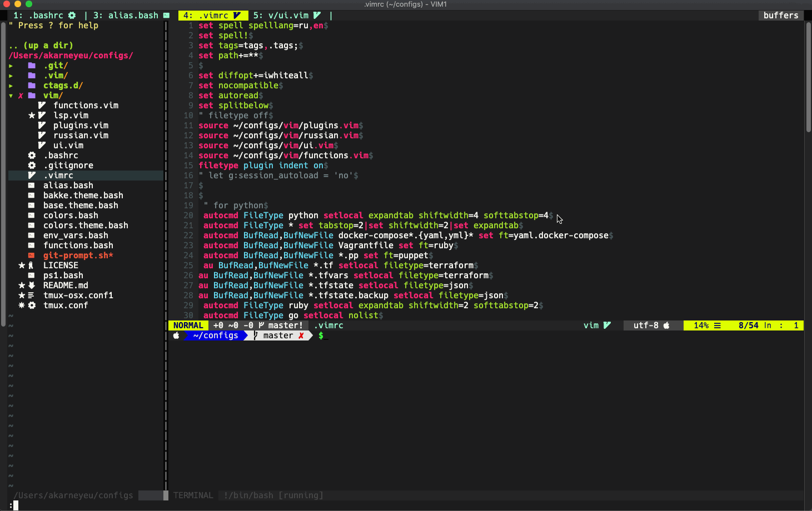Expand the .vim directory node

click(11, 76)
